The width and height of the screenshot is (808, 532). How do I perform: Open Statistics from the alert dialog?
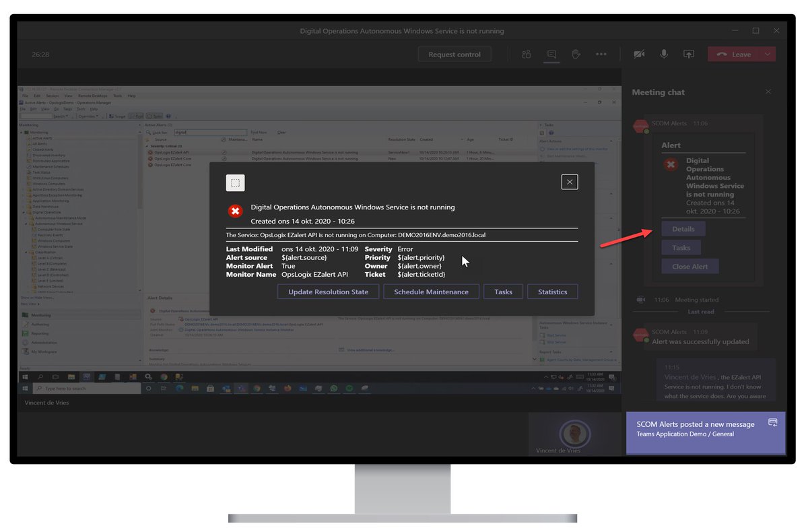click(x=553, y=292)
